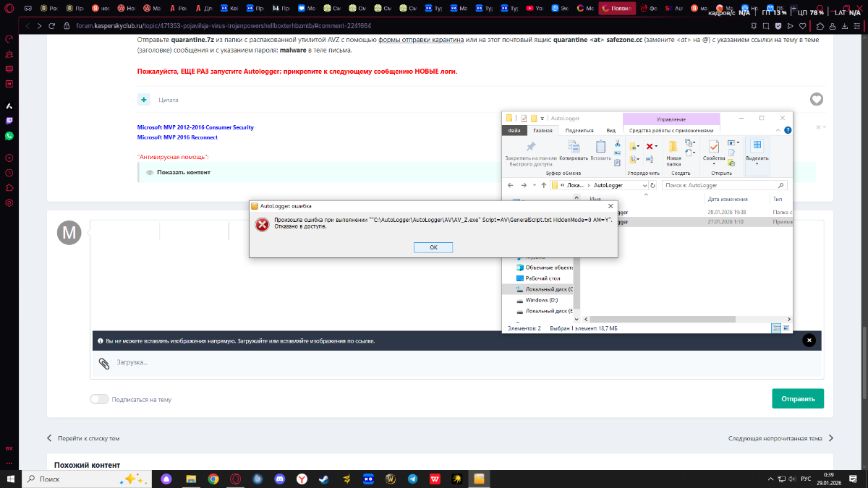Open the Twitch icon in Opera sidebar
The height and width of the screenshot is (488, 868).
pyautogui.click(x=9, y=121)
